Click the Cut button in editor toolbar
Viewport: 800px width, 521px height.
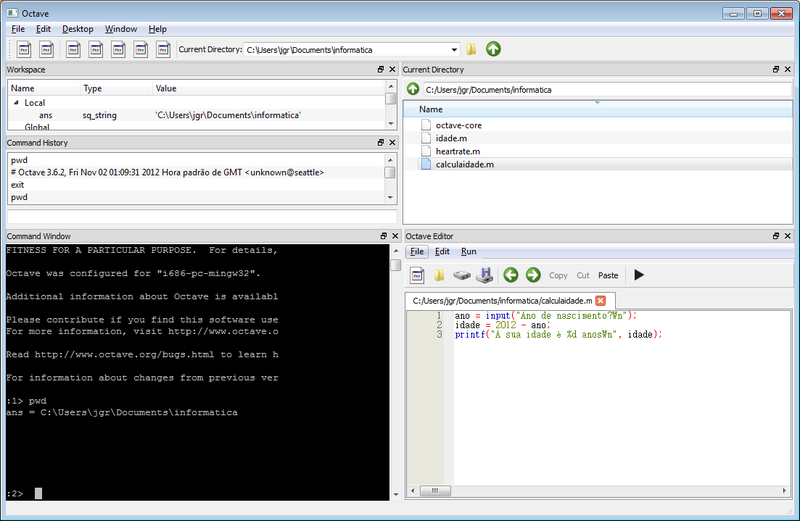583,275
